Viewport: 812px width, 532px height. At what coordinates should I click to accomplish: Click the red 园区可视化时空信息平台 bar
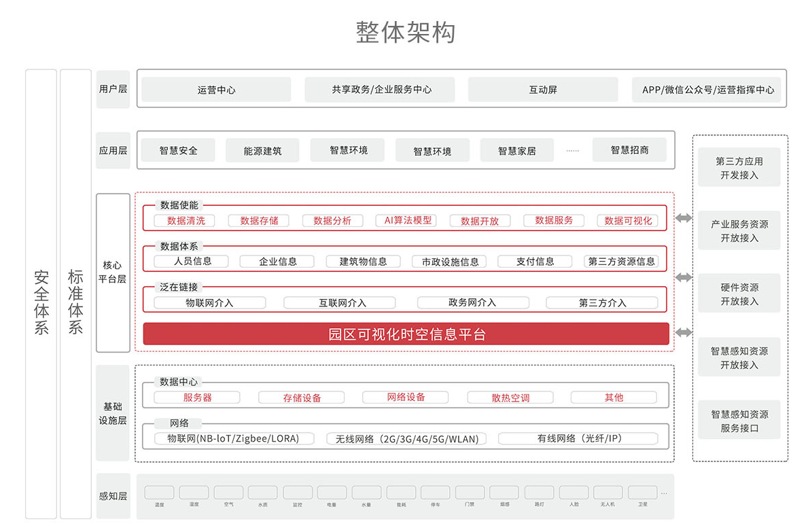click(406, 334)
